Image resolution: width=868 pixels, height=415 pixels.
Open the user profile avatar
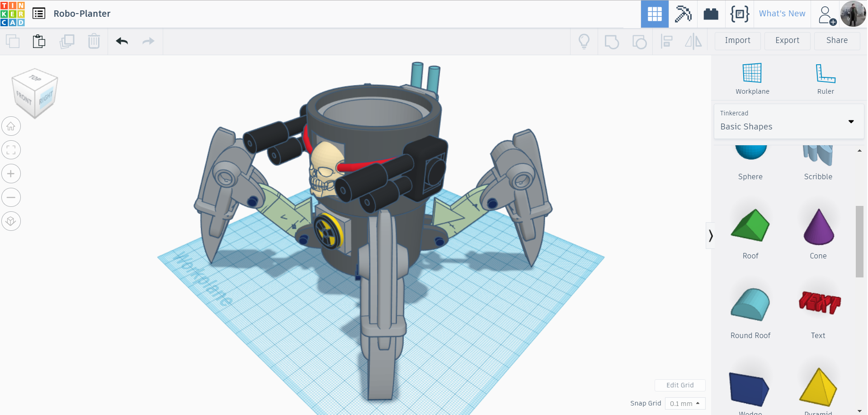(x=853, y=14)
